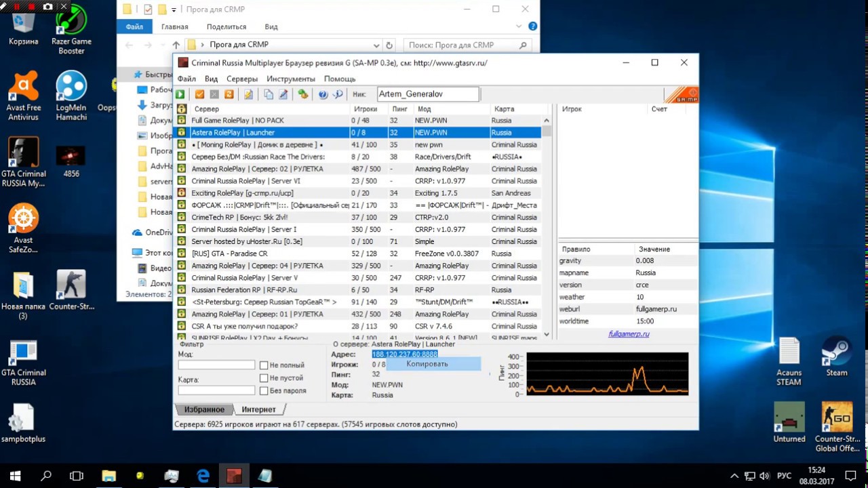Screen dimensions: 868x488
Task: Select the CrimeTech RP server row
Action: coord(357,218)
